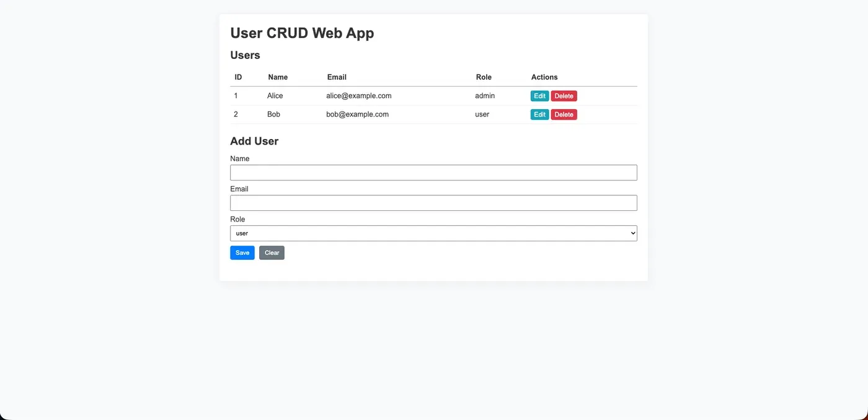Select the bob@example.com email cell
This screenshot has height=420, width=868.
click(358, 114)
